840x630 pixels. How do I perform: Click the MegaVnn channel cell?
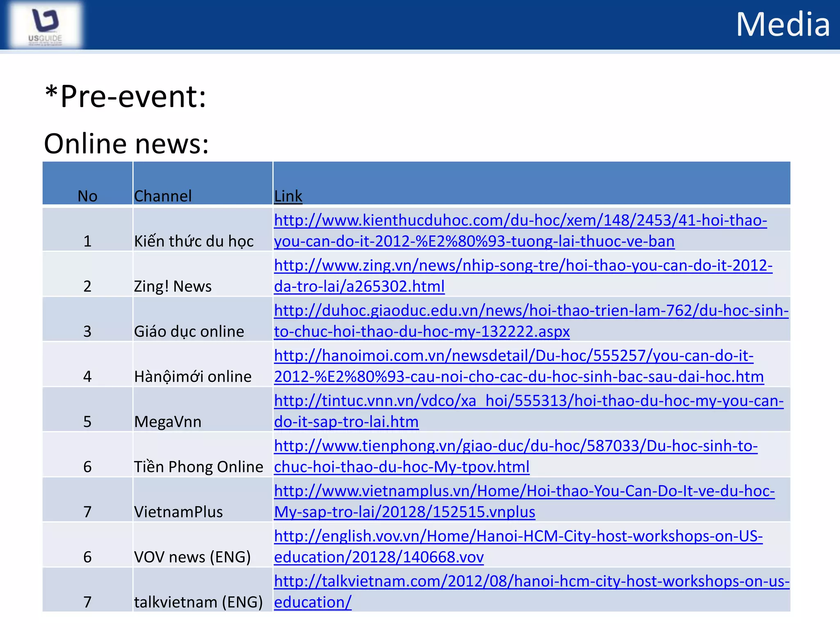pos(168,422)
